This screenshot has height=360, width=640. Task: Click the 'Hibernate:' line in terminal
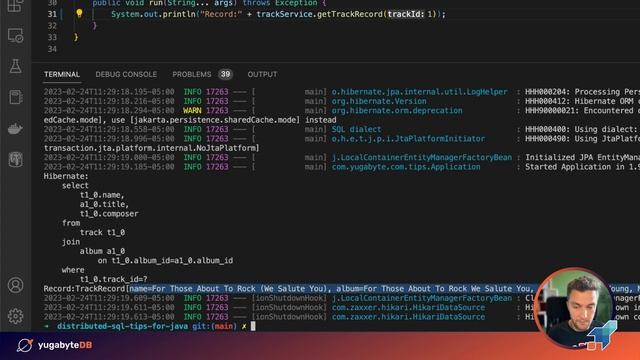[x=66, y=176]
